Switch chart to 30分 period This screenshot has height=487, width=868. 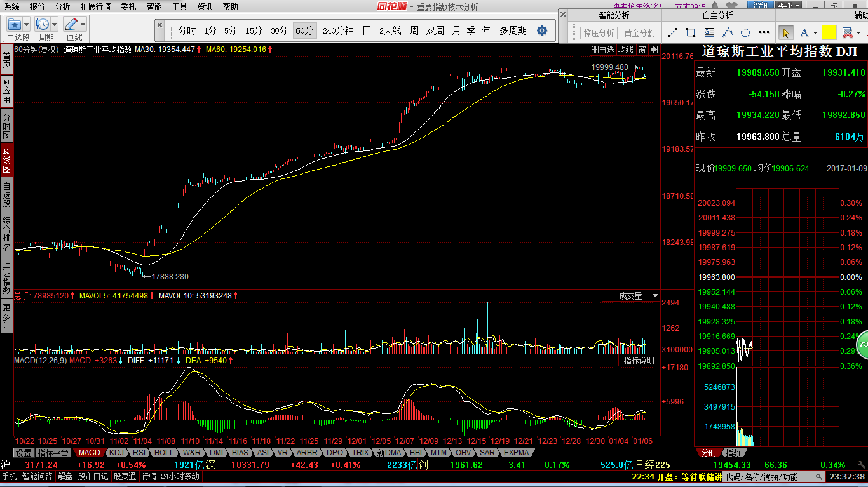pyautogui.click(x=279, y=30)
